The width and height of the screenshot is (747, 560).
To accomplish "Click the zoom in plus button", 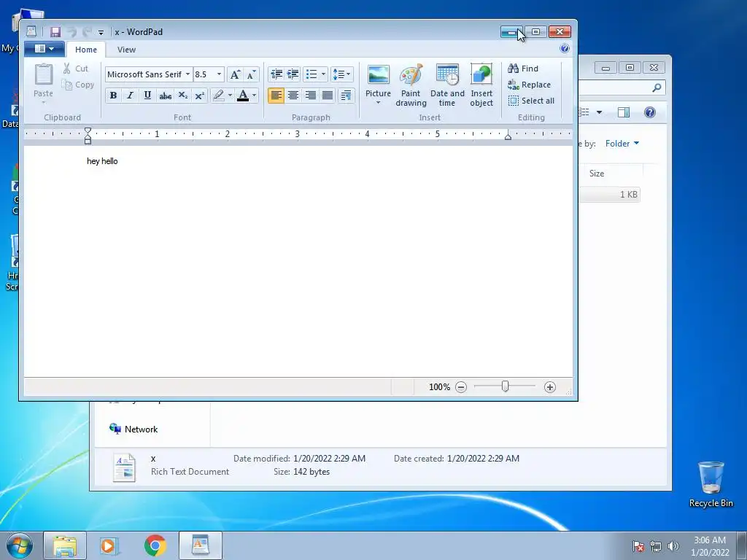I will click(550, 387).
